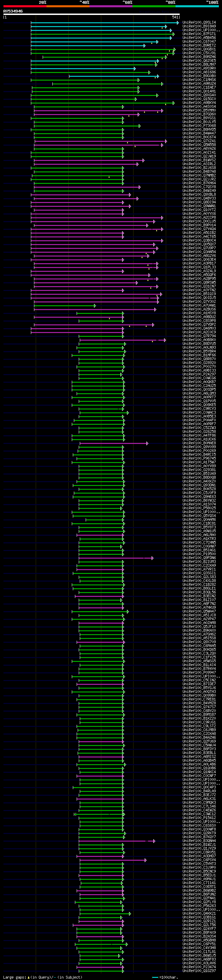Click the UniRef100_P56263 label

pos(199,906)
